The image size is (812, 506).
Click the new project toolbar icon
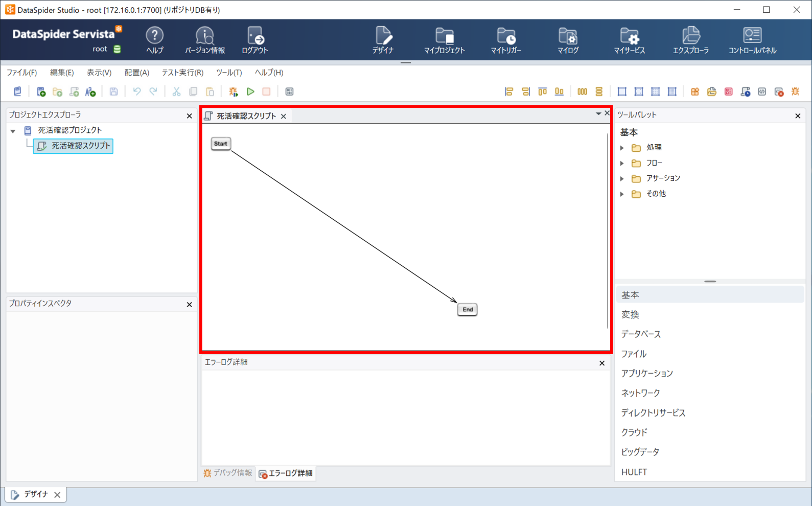point(41,91)
